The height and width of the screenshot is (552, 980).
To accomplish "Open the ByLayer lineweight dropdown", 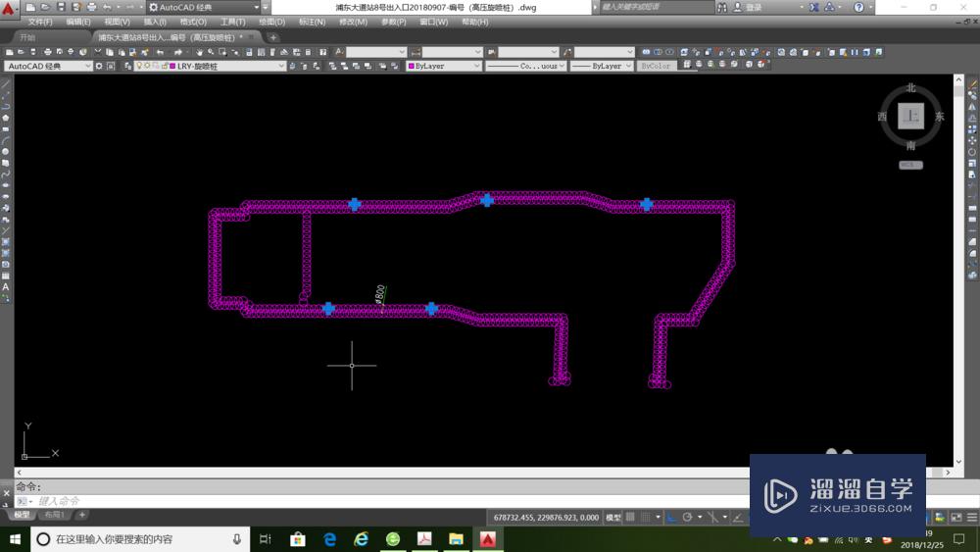I will point(602,66).
